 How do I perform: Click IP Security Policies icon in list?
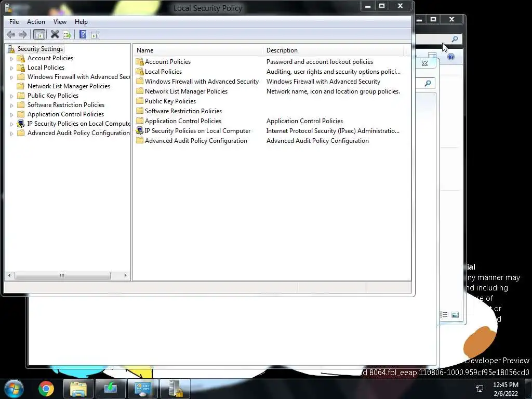[139, 130]
